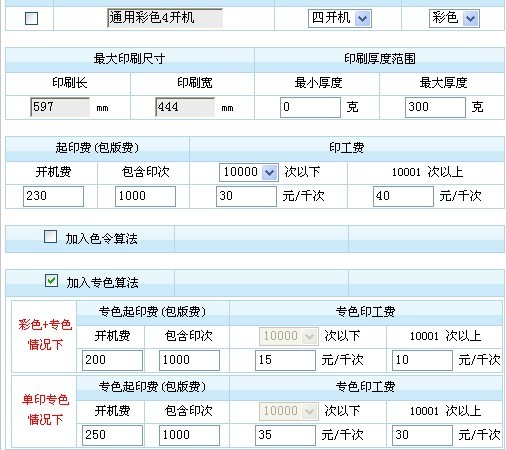Focus the 最小厚度 field showing 0
506x450 pixels.
point(310,107)
